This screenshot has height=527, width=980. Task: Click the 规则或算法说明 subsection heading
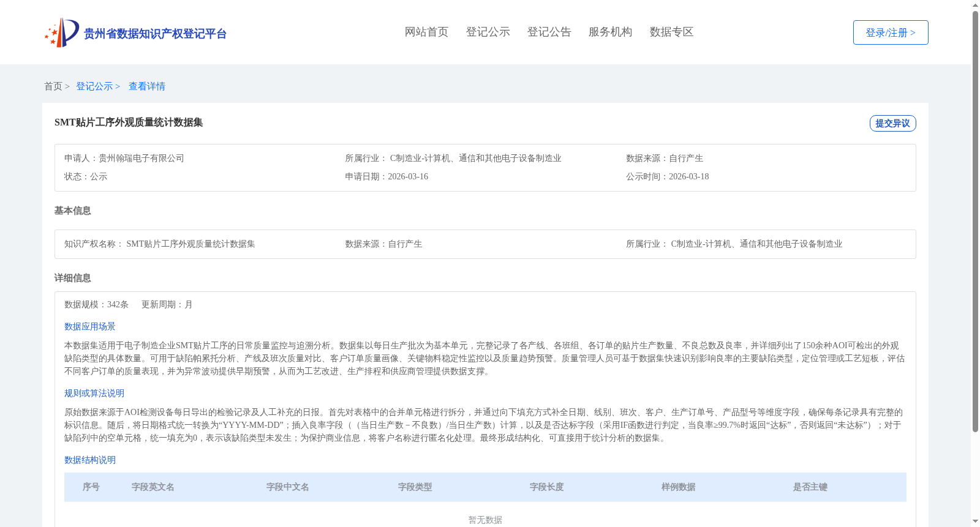(x=94, y=393)
